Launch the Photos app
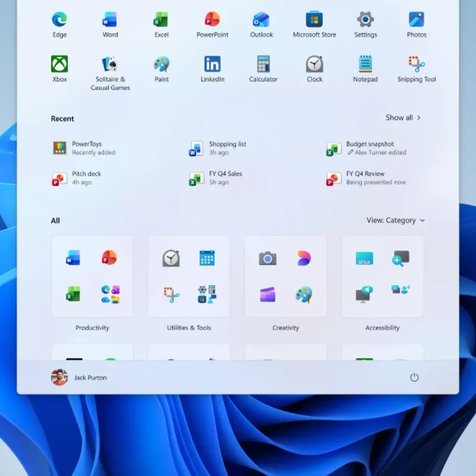 (x=416, y=24)
